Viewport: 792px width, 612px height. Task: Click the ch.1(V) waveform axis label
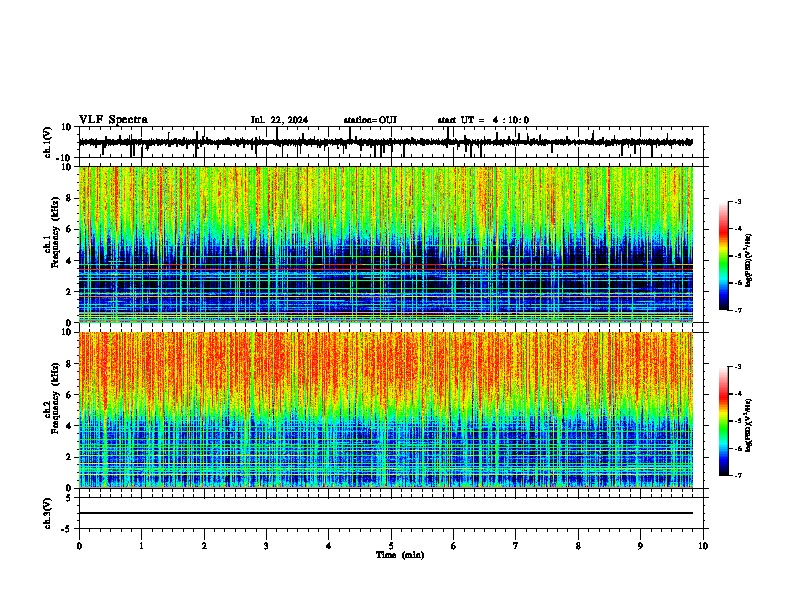(x=48, y=142)
